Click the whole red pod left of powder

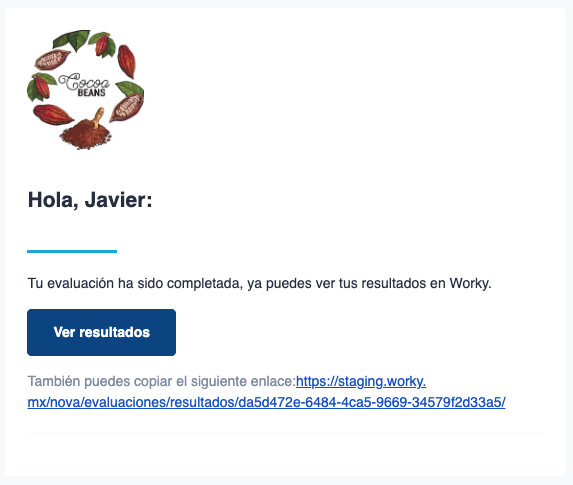point(53,114)
